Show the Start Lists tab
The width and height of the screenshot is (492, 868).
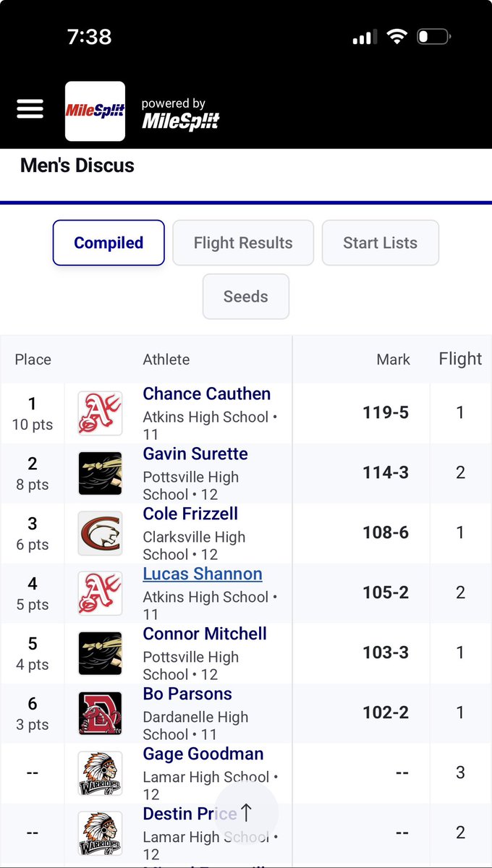tap(380, 243)
